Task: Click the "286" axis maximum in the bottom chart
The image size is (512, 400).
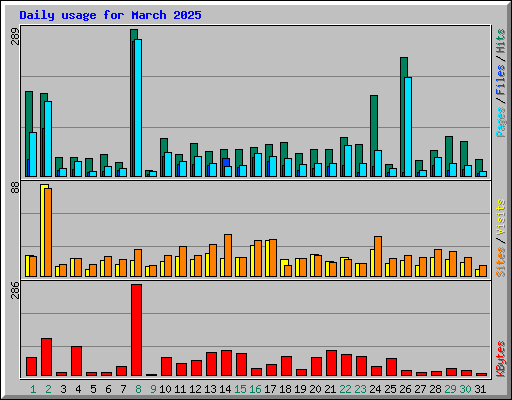Action: 15,290
